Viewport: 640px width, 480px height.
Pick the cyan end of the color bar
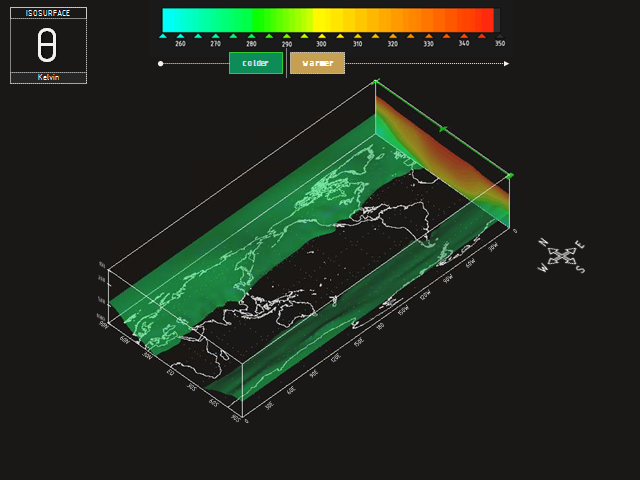pos(172,20)
